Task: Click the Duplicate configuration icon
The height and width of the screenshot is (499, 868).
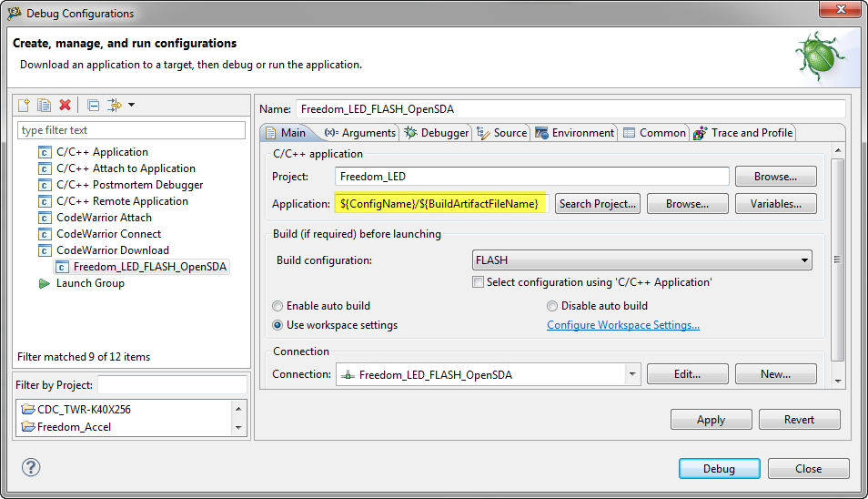Action: point(44,106)
